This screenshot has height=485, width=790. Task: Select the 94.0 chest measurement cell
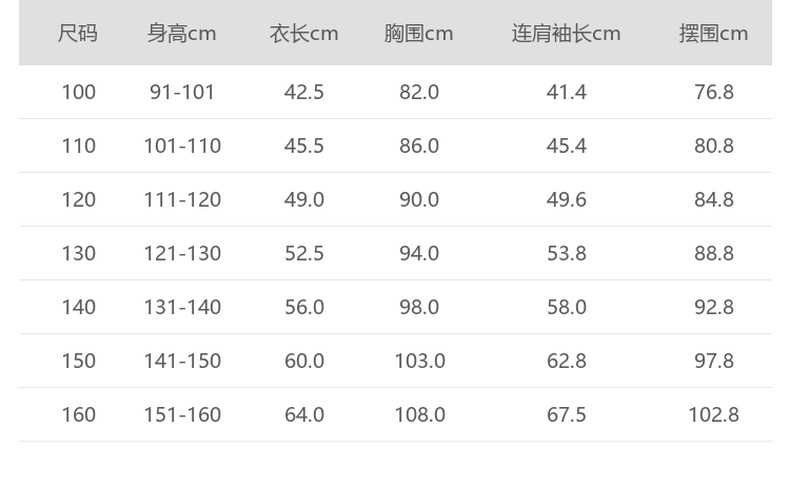[419, 254]
